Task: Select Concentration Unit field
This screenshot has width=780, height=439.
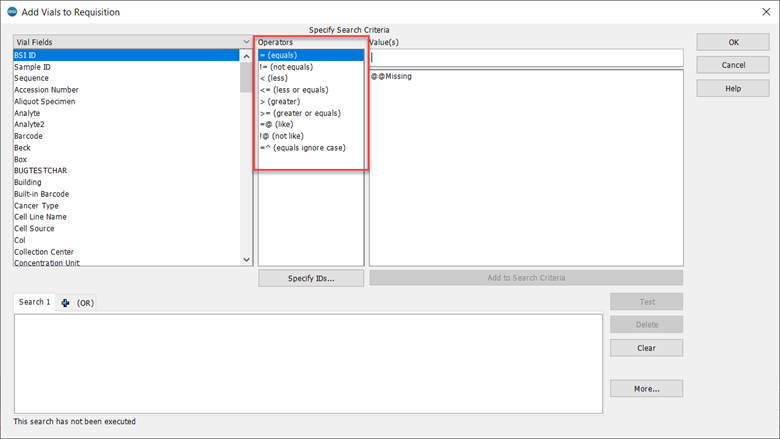Action: coord(126,262)
